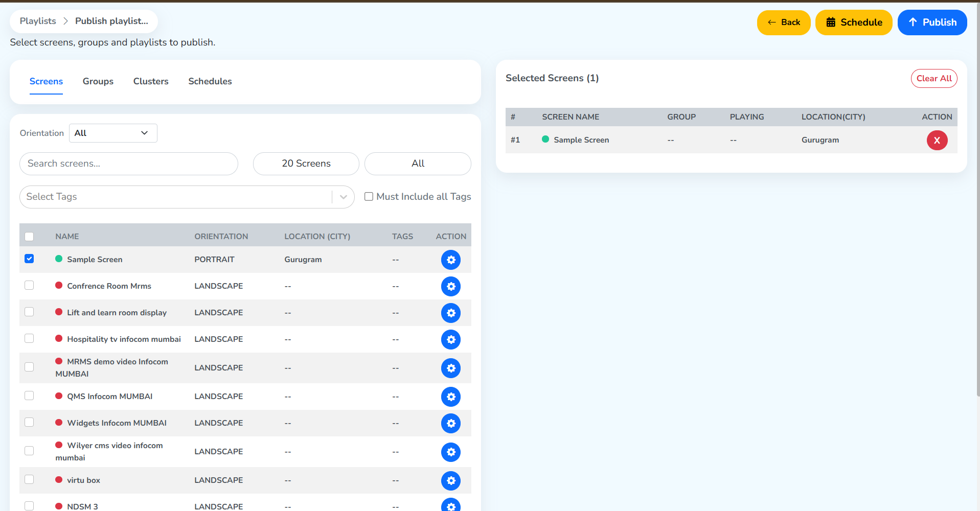
Task: Click the Gurugram cell in Selected Screens
Action: [x=820, y=140]
